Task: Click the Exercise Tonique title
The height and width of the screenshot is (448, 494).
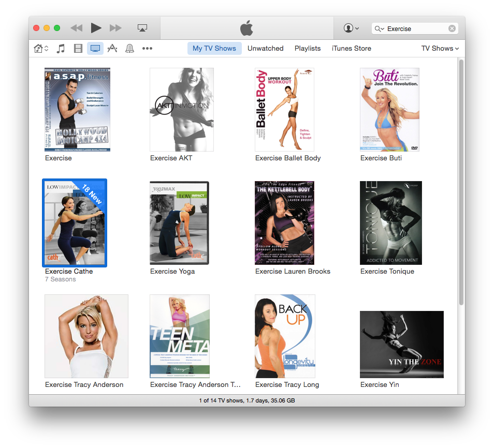Action: [x=387, y=272]
